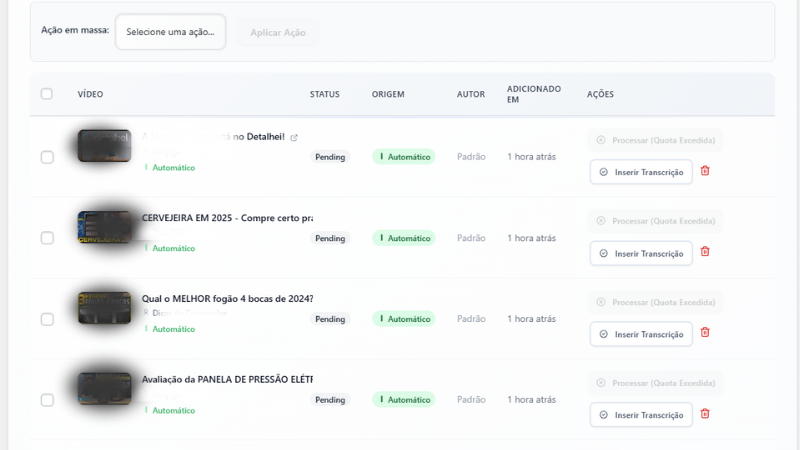Click 'Inserir Transcrição' for the MELHOR fogão video

[641, 334]
